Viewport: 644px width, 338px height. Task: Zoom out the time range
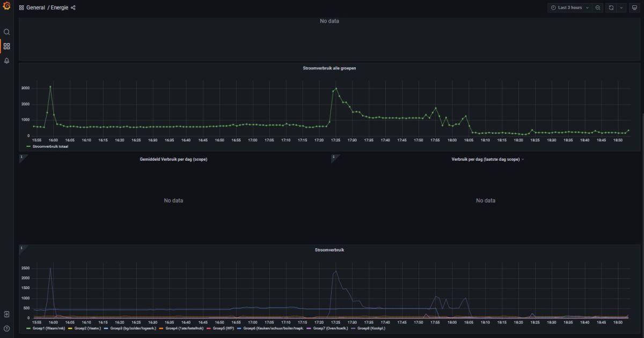598,8
